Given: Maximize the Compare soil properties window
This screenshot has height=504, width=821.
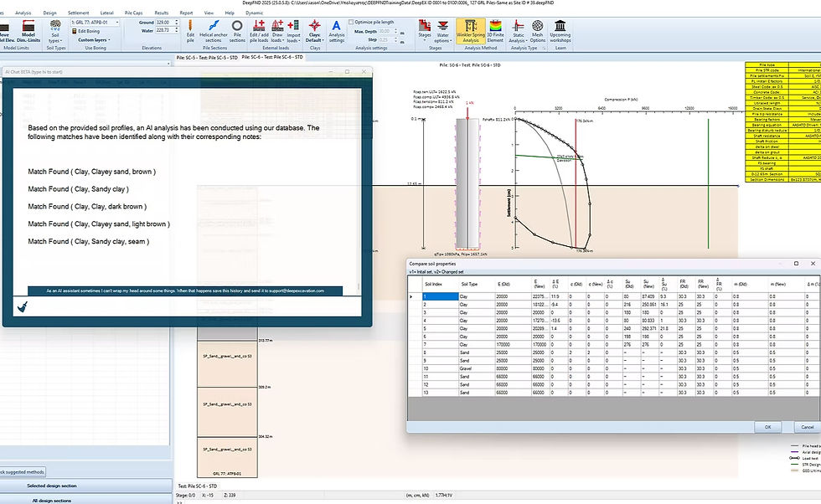Looking at the screenshot, I should 797,263.
